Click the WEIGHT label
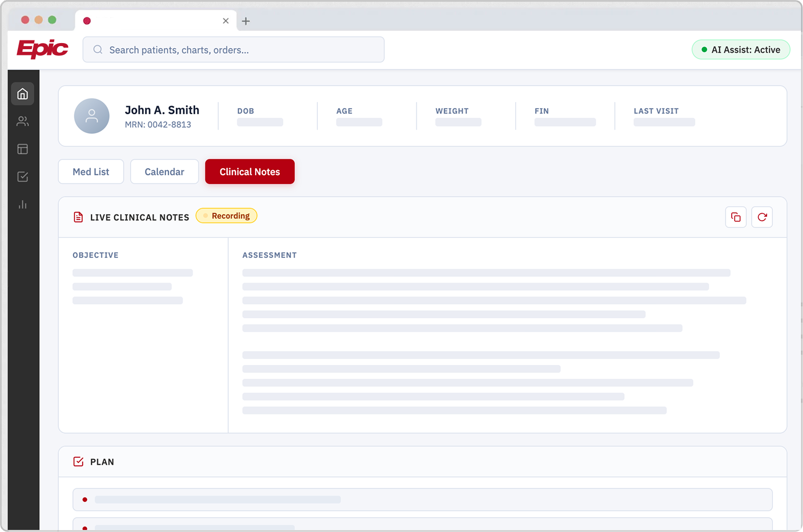Screen dimensions: 803x532 click(x=452, y=111)
